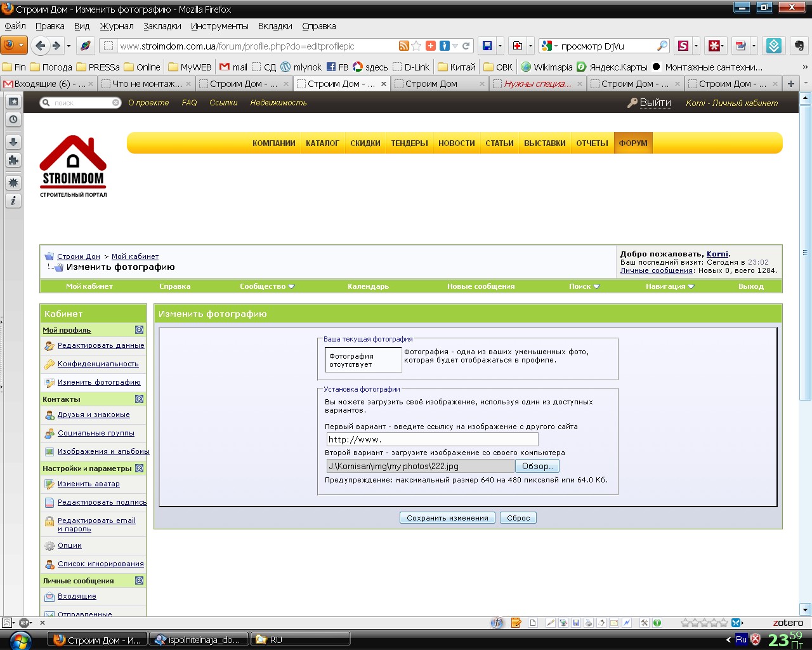This screenshot has height=650, width=812.
Task: Collapse the Мой профиль sidebar section
Action: [x=139, y=330]
